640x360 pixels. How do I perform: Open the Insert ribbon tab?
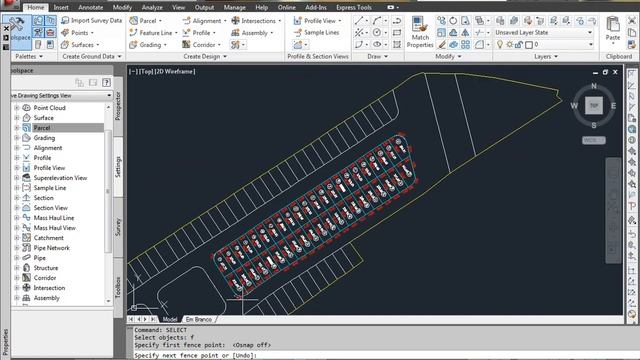tap(61, 7)
